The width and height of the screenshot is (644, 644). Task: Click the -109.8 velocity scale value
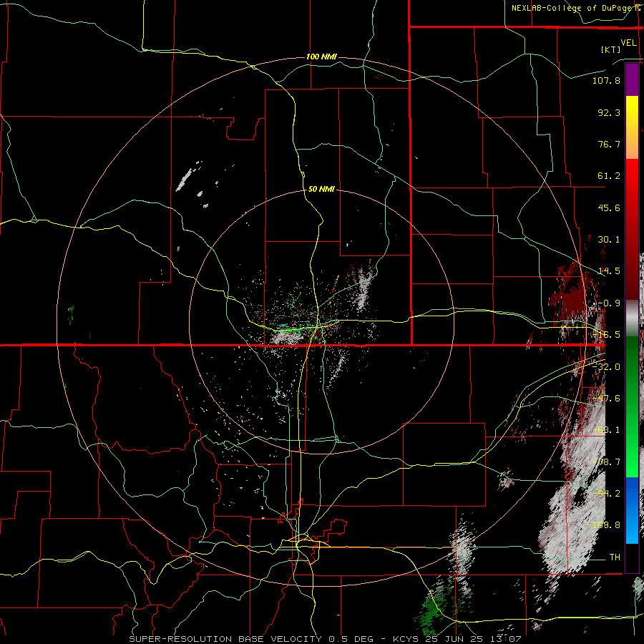[x=603, y=525]
